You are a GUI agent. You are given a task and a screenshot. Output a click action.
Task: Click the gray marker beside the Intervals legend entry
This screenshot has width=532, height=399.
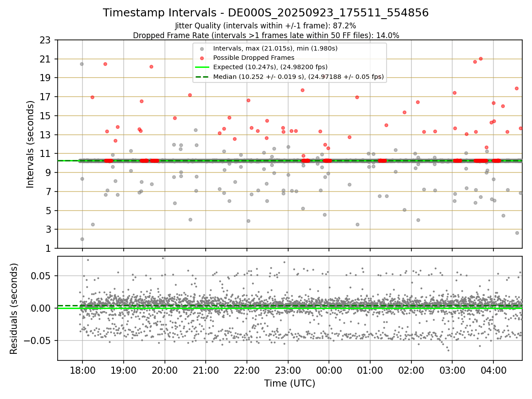(202, 49)
